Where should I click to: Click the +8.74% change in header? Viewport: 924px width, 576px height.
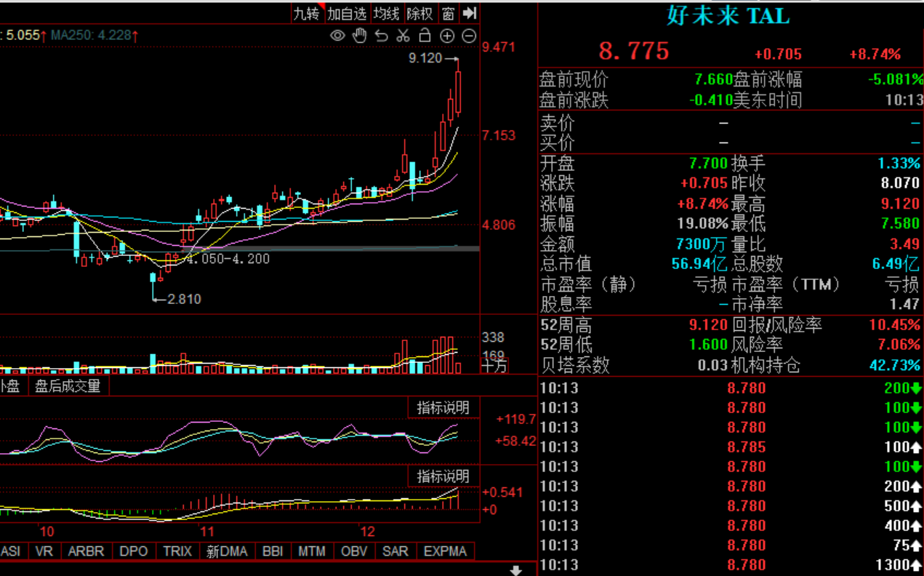coord(875,54)
